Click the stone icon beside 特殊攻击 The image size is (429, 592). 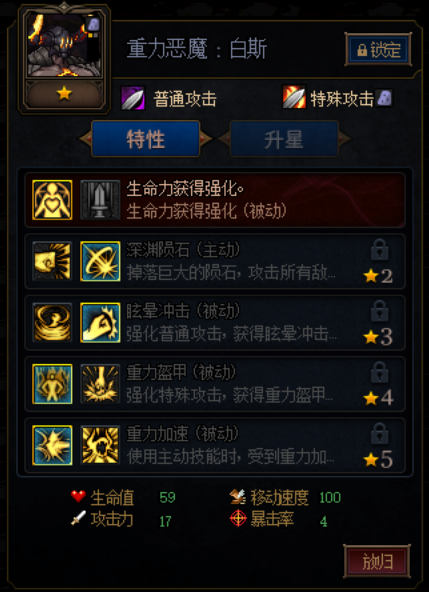(384, 98)
